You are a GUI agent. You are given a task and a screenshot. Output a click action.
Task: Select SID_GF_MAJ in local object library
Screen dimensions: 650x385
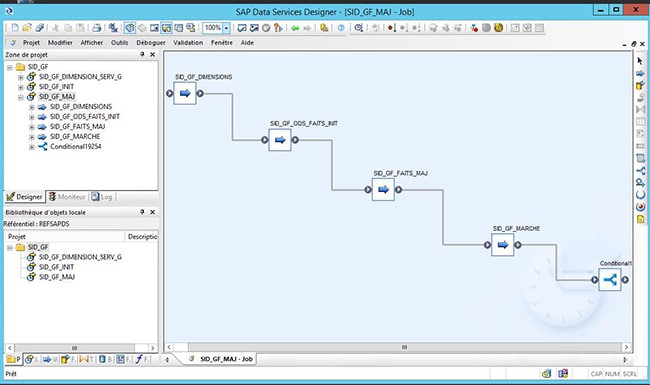coord(56,277)
